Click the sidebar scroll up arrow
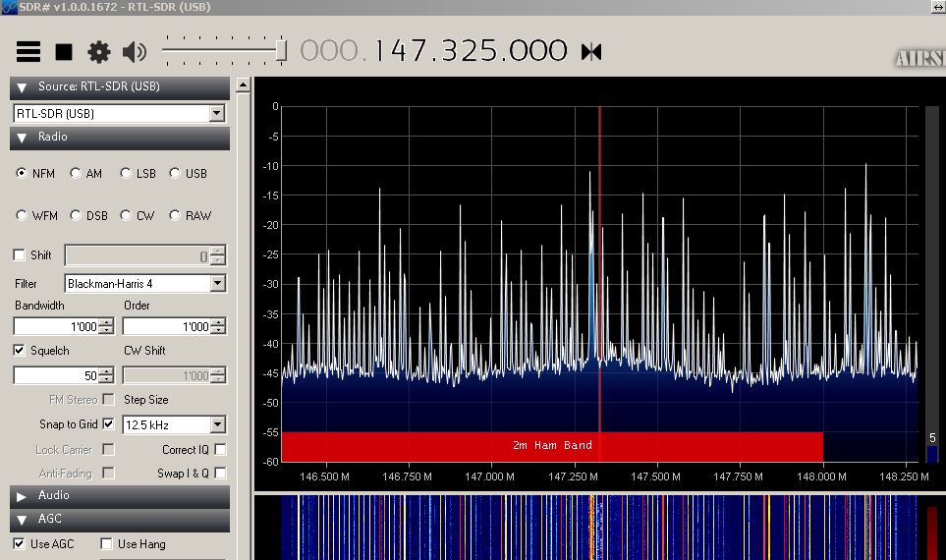946x560 pixels. pos(244,84)
